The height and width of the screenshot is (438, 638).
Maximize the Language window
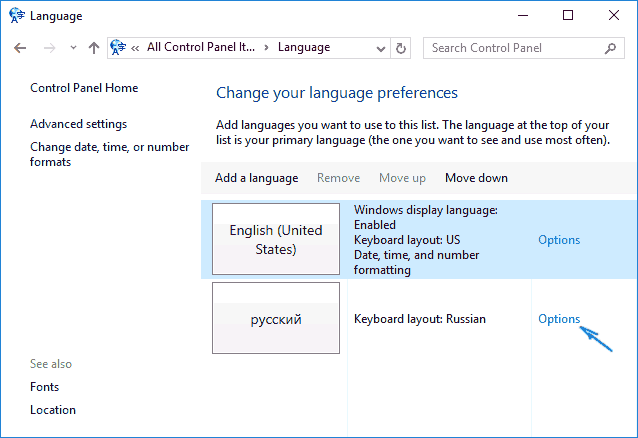click(568, 15)
